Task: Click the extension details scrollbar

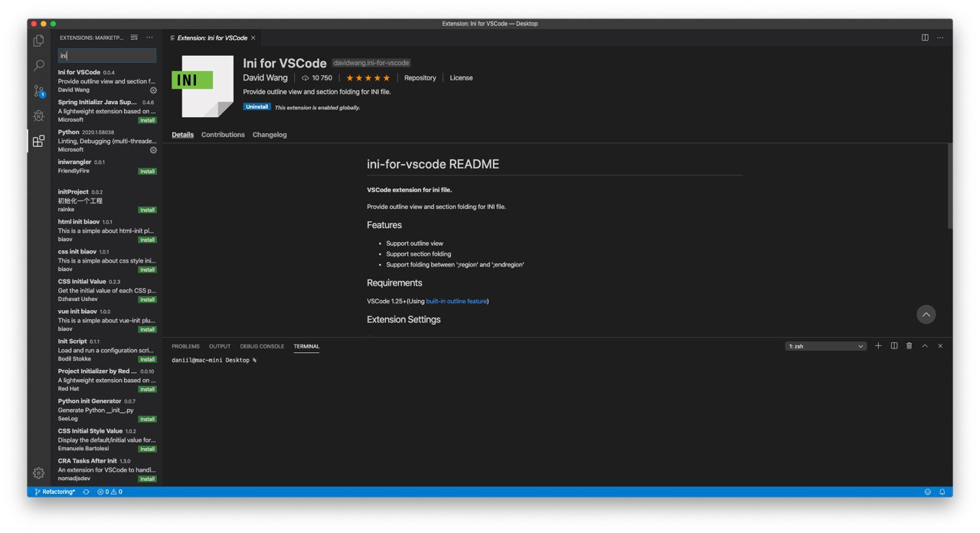Action: click(x=949, y=186)
